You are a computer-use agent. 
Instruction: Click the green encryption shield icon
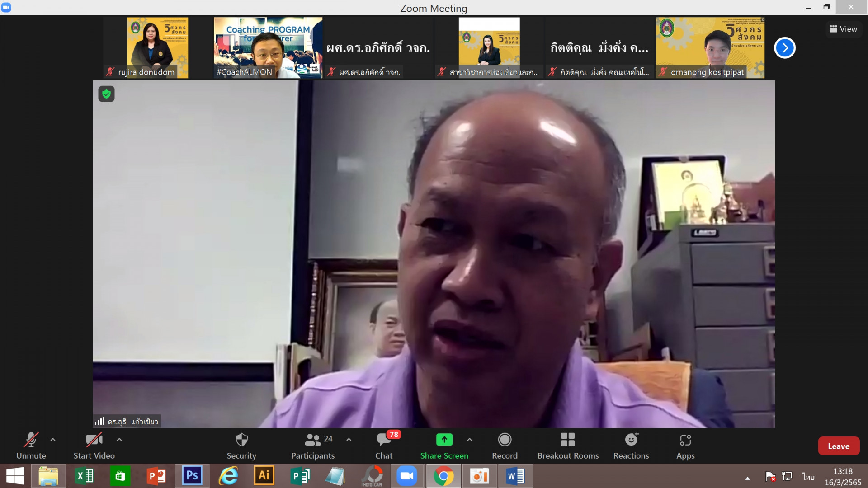pos(106,94)
